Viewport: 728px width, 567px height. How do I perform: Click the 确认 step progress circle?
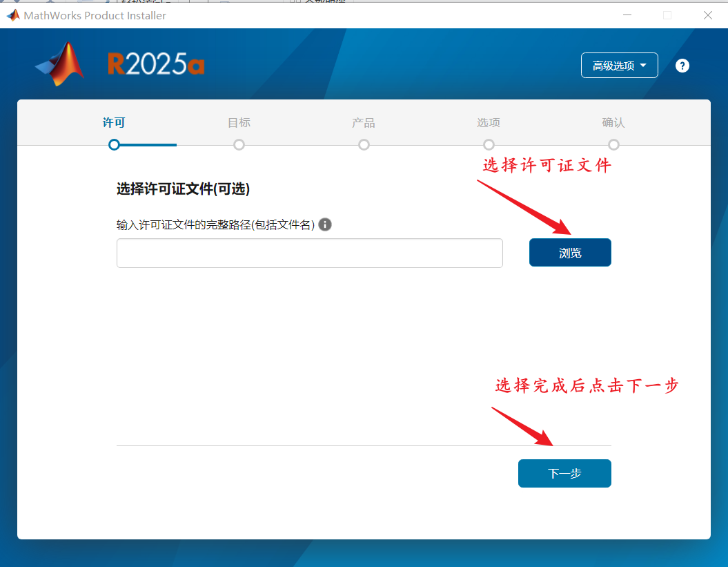click(x=613, y=144)
